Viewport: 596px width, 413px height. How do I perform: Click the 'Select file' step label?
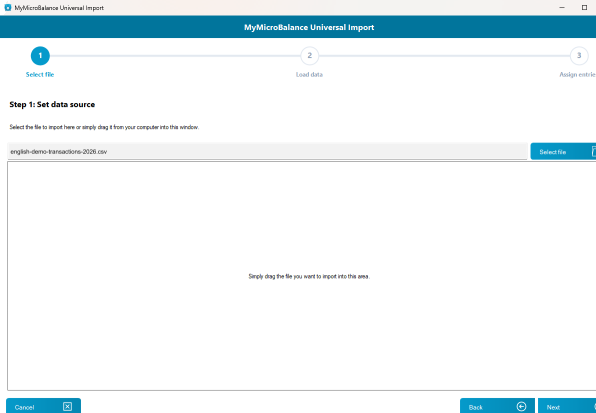pos(40,74)
